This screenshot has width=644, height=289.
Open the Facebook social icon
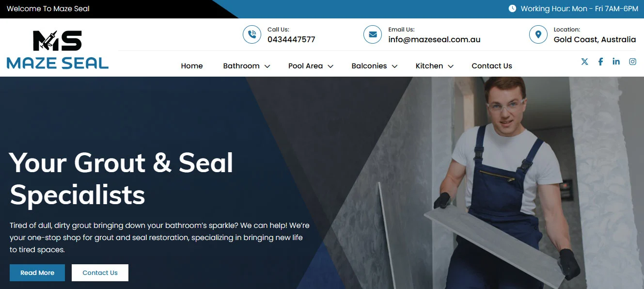tap(600, 62)
